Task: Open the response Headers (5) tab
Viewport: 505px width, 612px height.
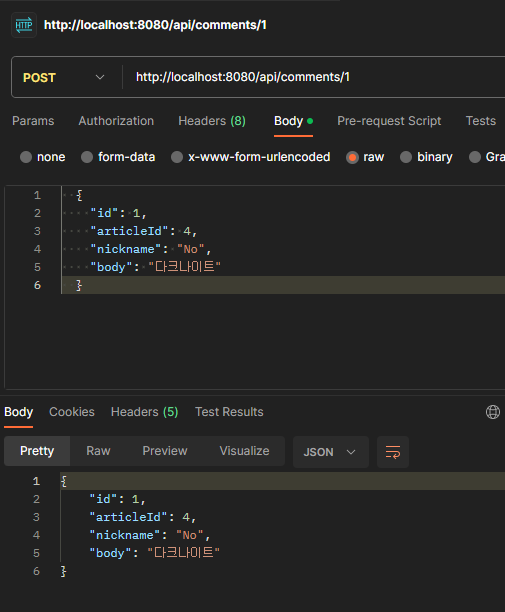Action: click(144, 412)
